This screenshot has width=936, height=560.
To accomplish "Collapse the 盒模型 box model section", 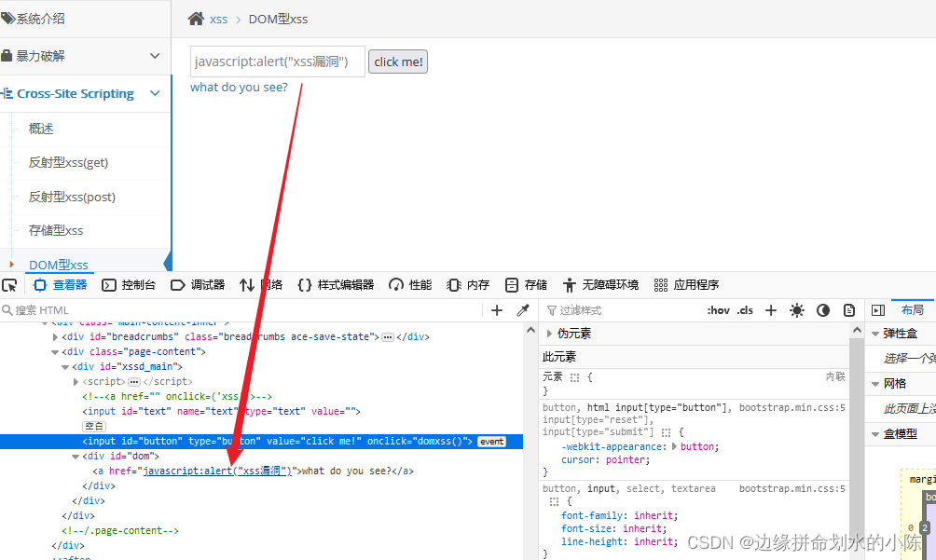I will [x=875, y=434].
